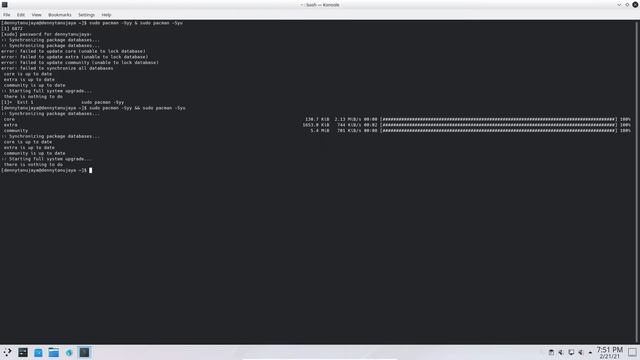Click the last 'there is nothing to do' line

33,164
